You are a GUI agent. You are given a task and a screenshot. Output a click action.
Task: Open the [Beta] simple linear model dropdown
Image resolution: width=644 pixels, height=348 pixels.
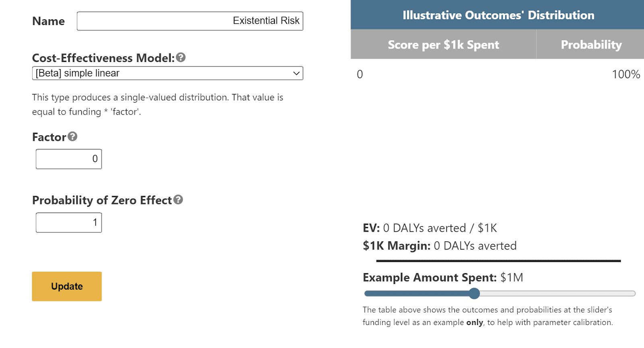[167, 73]
